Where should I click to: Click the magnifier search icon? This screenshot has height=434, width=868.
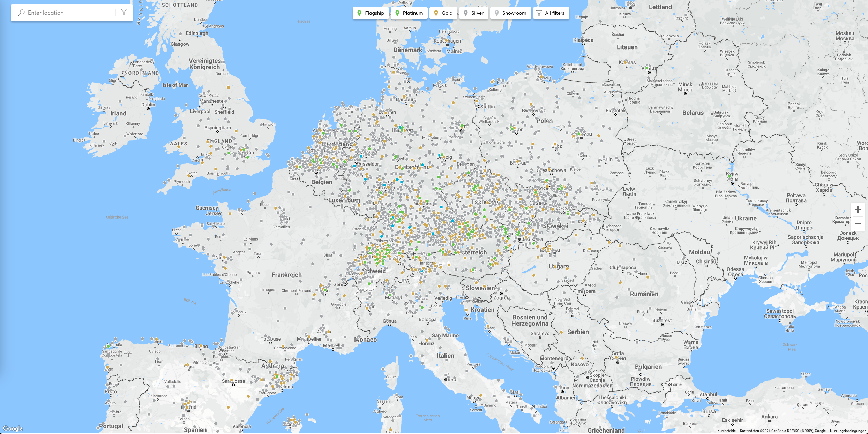click(x=21, y=13)
